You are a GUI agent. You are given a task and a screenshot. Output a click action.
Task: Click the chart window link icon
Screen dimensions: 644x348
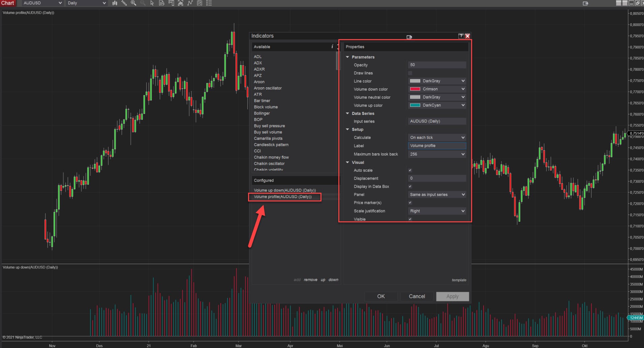[x=585, y=3]
